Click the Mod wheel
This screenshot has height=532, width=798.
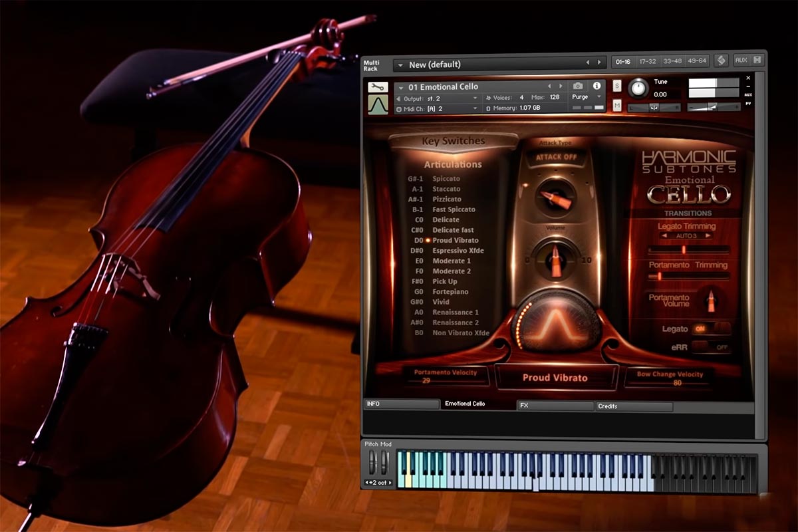tap(384, 463)
